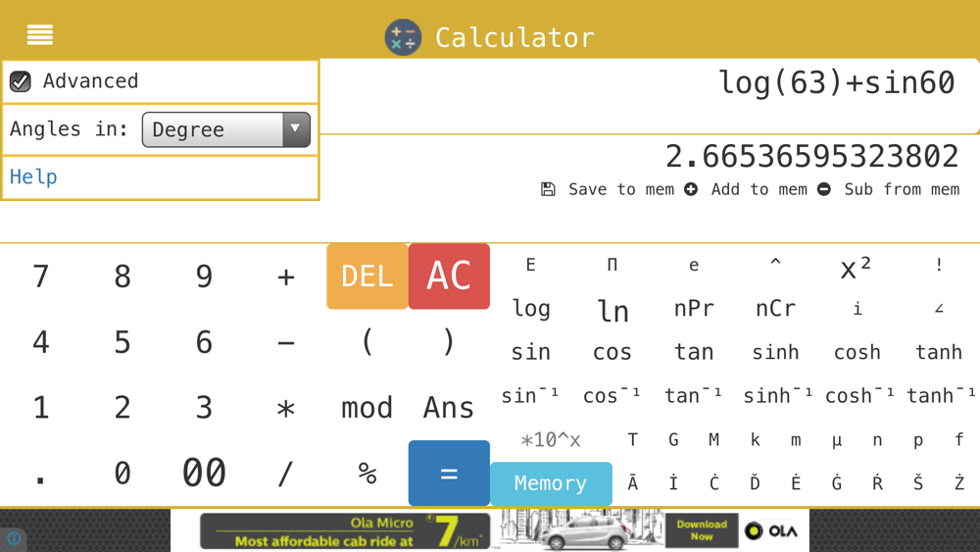Tap the equals button
The width and height of the screenshot is (980, 552).
pyautogui.click(x=449, y=474)
